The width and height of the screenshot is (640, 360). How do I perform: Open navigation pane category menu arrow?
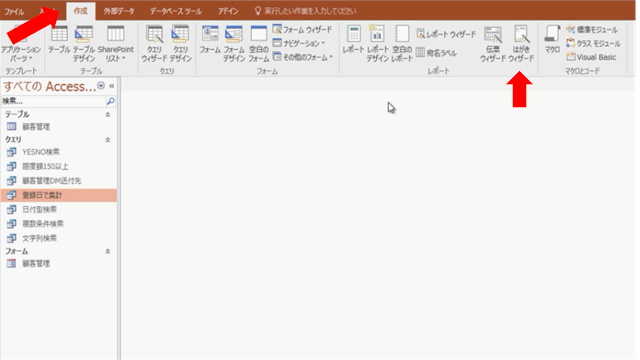tap(101, 86)
